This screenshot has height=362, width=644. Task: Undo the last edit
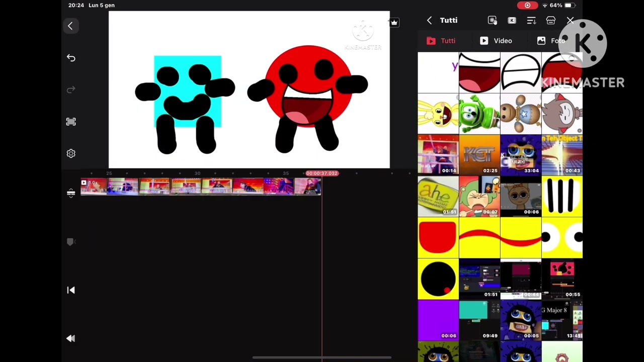tap(71, 58)
